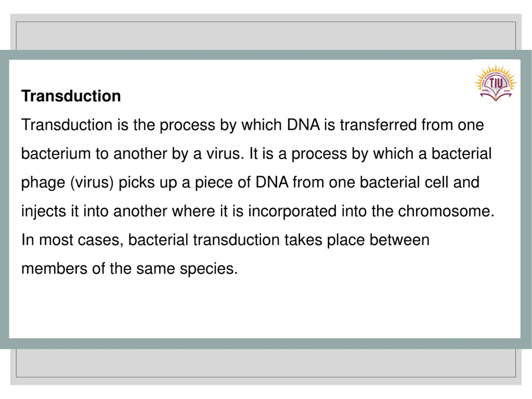Screen dimensions: 532x399
Task: Click the phrase 'piece of DNA'
Action: pyautogui.click(x=241, y=182)
